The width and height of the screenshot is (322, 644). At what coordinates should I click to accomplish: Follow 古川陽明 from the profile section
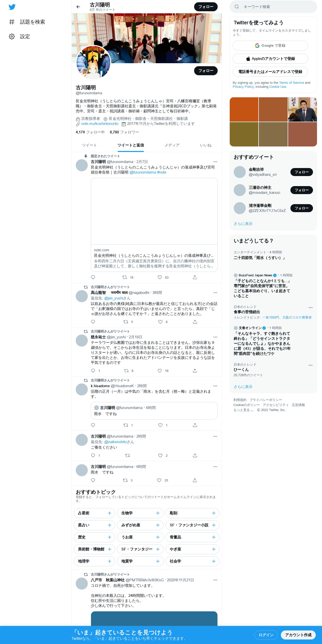coord(206,71)
